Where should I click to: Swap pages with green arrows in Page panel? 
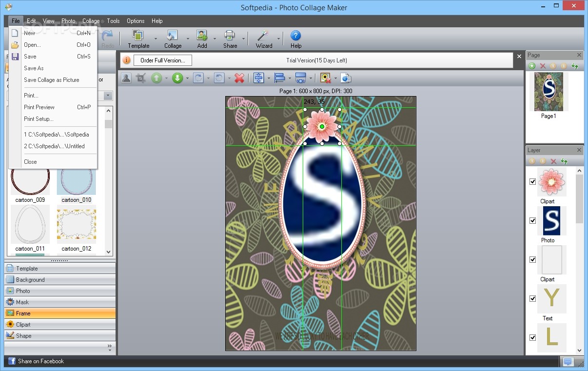[x=575, y=66]
